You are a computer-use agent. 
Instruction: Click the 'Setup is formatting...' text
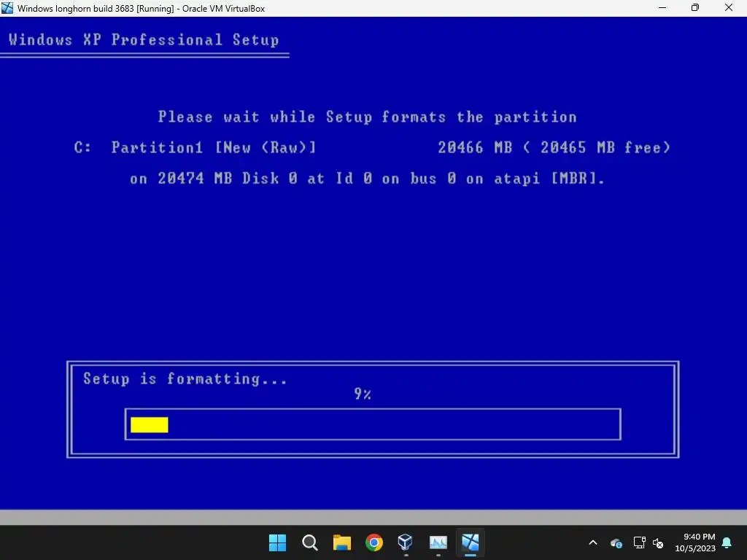click(185, 379)
